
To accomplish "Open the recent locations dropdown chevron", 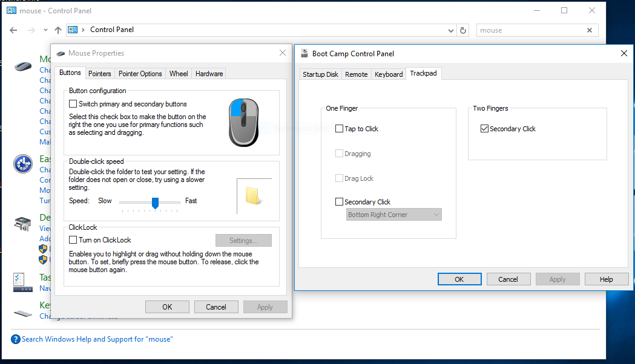I will (45, 30).
